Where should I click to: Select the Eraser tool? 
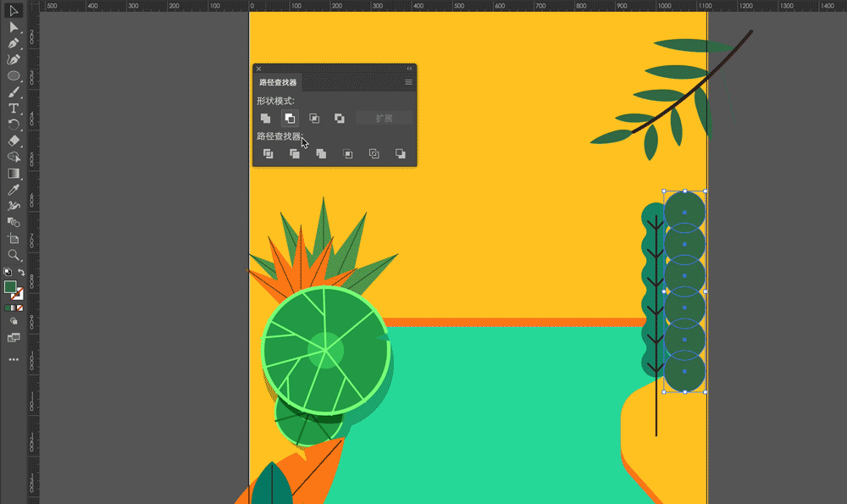[14, 141]
